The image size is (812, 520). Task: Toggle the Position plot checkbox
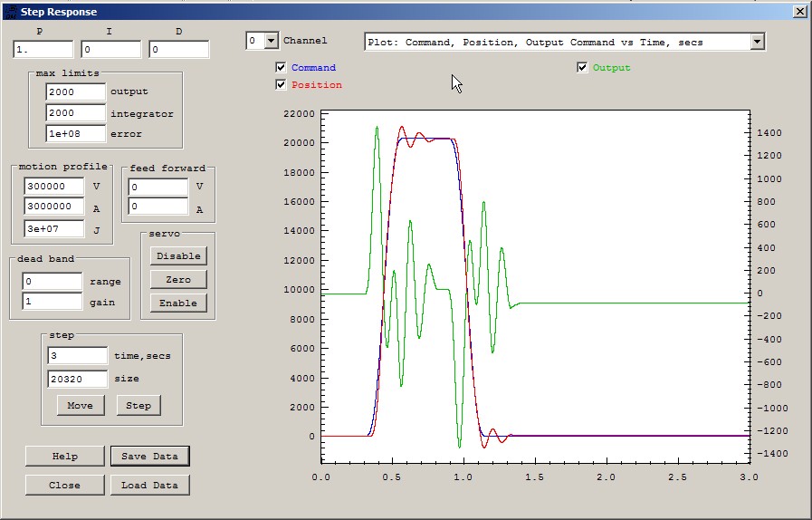[x=282, y=85]
